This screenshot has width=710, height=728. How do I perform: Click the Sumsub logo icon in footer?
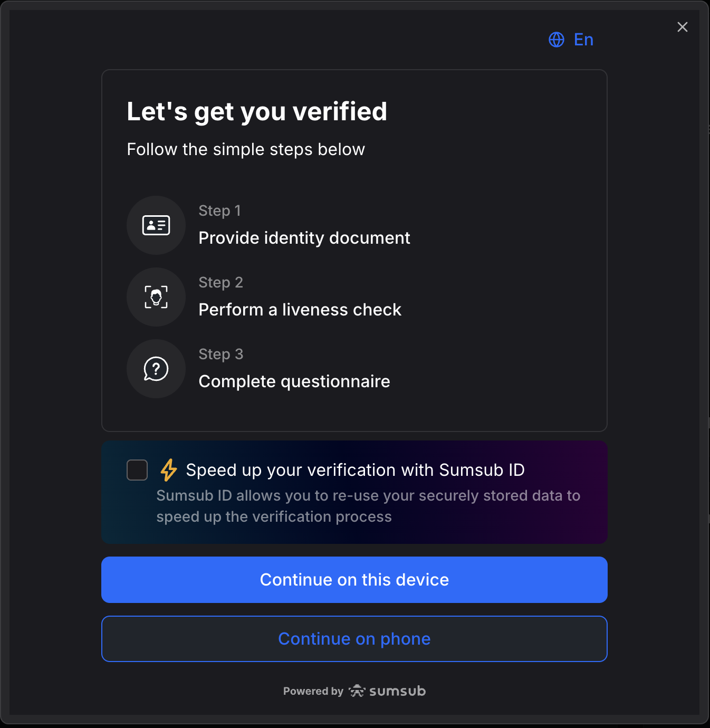pos(357,691)
